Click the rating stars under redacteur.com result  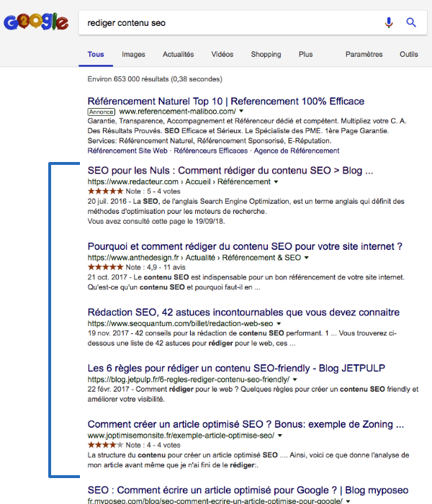(x=105, y=192)
